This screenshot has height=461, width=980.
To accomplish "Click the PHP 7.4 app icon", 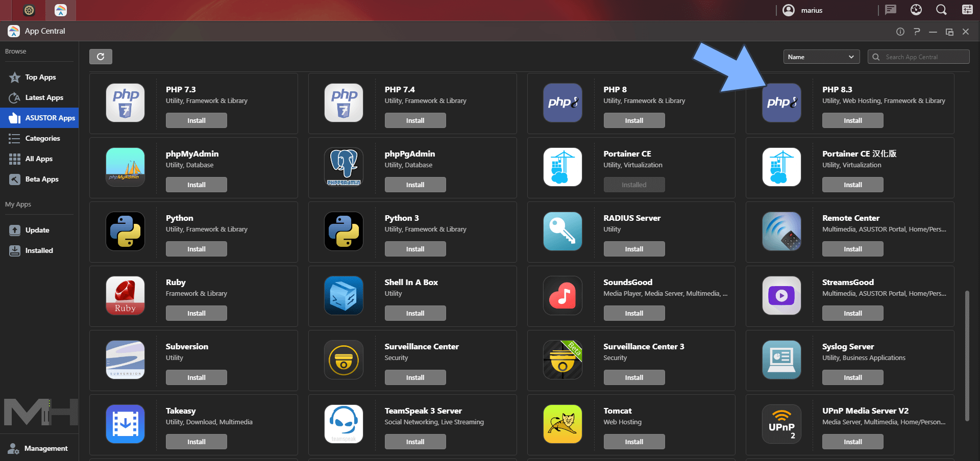I will (x=344, y=103).
